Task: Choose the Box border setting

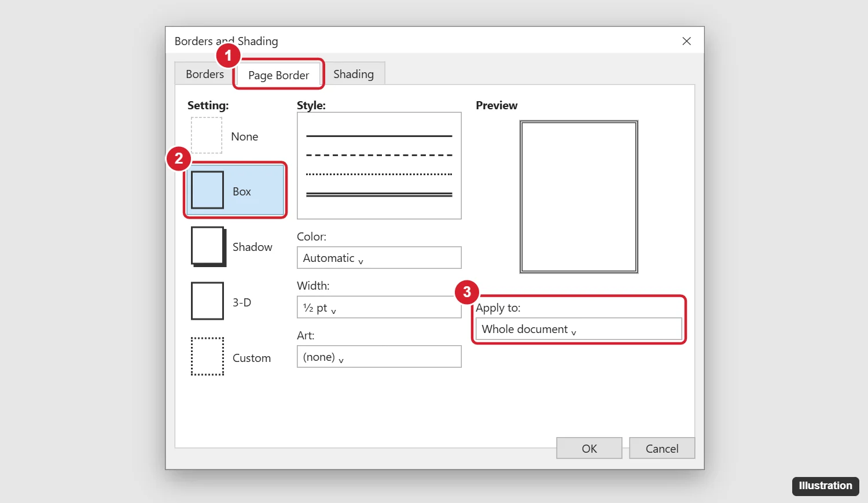Action: (236, 190)
